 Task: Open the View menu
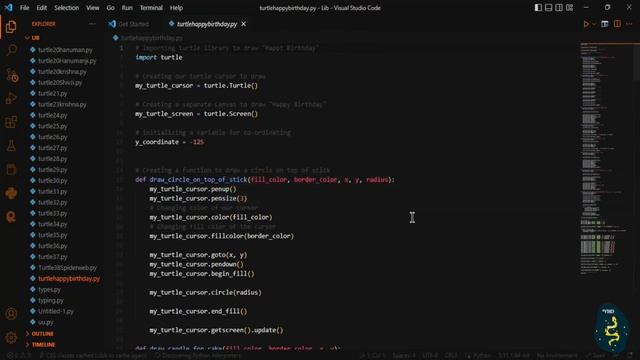pyautogui.click(x=93, y=8)
